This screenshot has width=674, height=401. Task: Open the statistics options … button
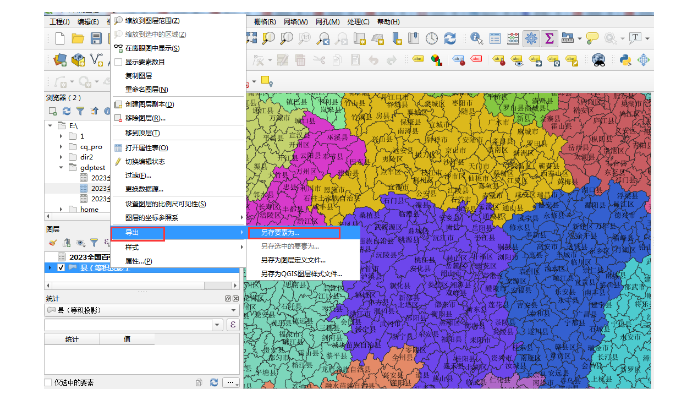pyautogui.click(x=231, y=382)
